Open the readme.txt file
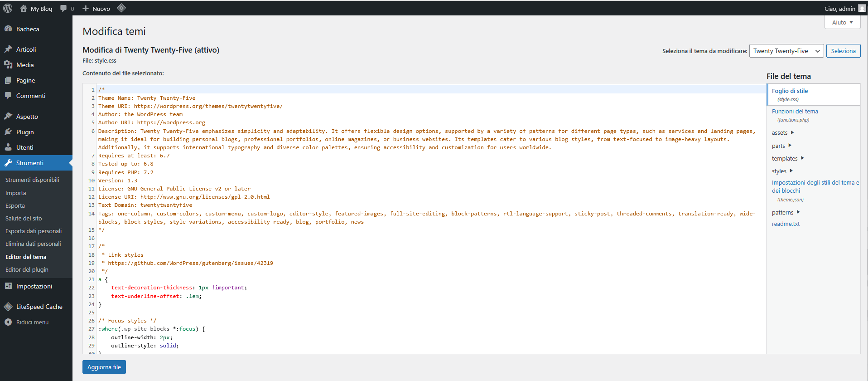The image size is (868, 381). pos(786,224)
